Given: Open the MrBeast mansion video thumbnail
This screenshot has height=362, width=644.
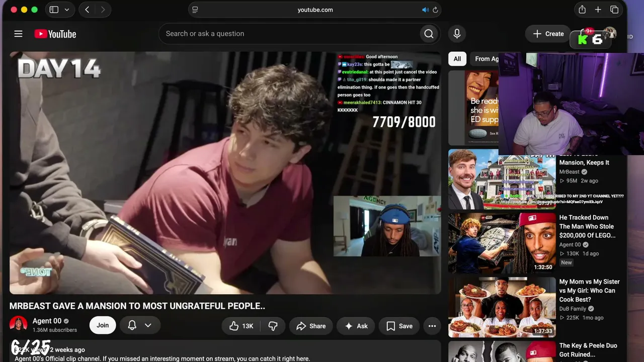Looking at the screenshot, I should (x=502, y=179).
